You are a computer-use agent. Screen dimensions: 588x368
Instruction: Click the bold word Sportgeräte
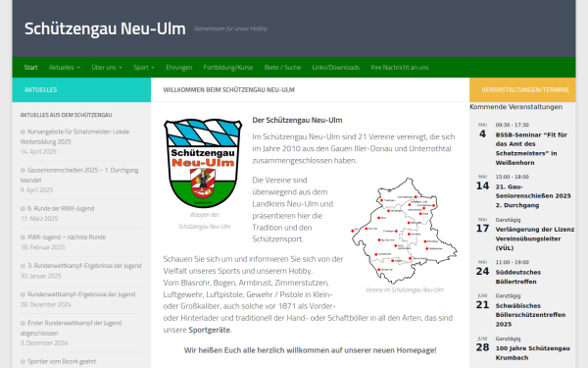(210, 330)
